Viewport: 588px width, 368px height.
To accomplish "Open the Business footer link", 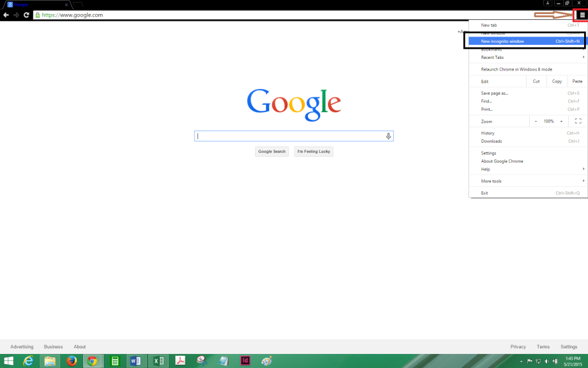I will [x=53, y=347].
